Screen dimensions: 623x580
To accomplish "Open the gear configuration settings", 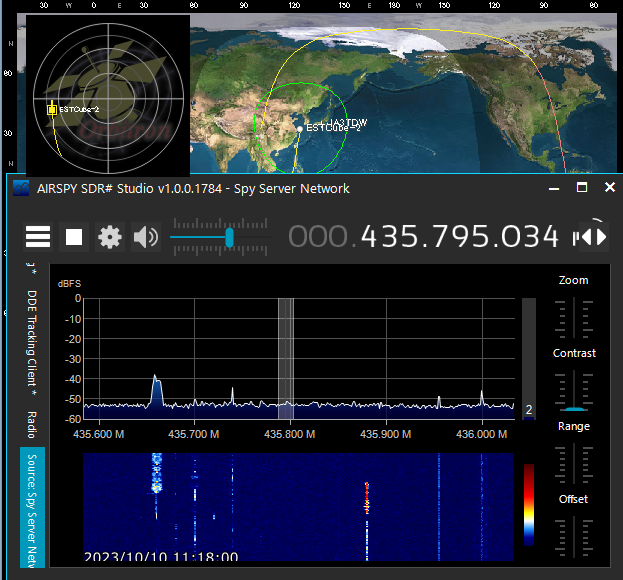I will pyautogui.click(x=110, y=237).
